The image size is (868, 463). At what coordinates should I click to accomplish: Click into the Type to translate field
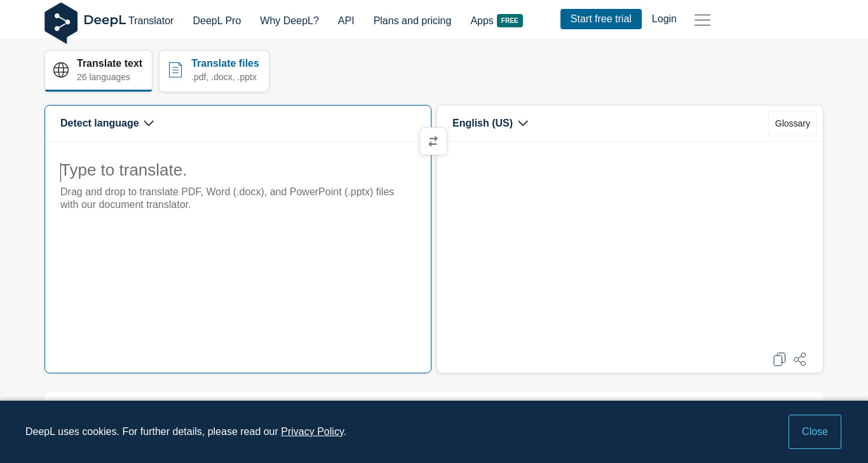pyautogui.click(x=238, y=257)
